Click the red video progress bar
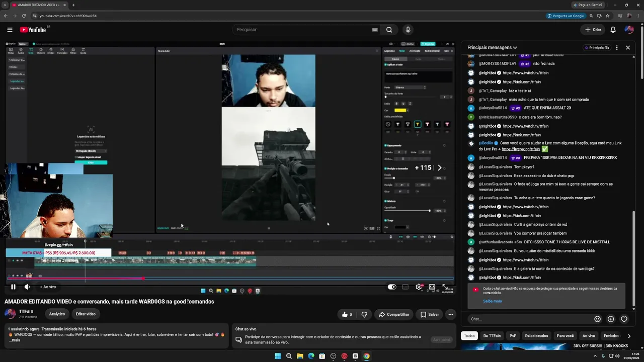 (75, 278)
